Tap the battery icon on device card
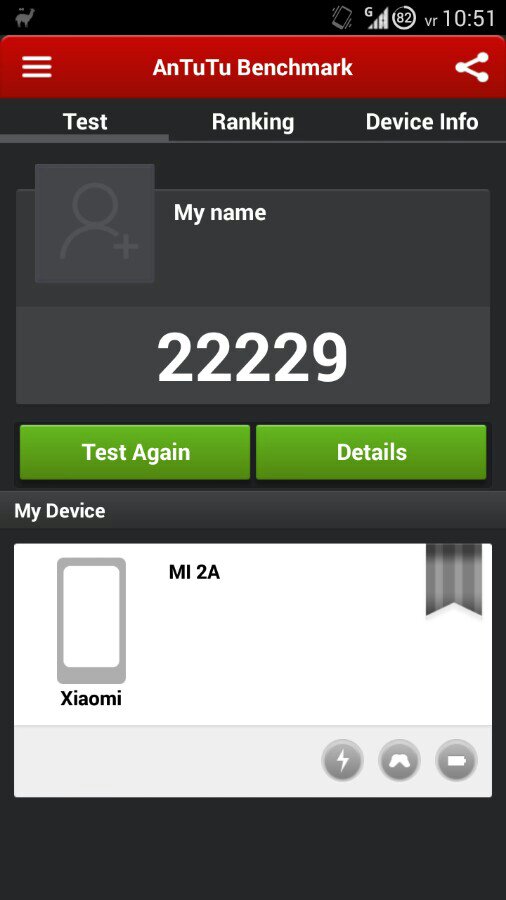The height and width of the screenshot is (900, 506). click(457, 761)
